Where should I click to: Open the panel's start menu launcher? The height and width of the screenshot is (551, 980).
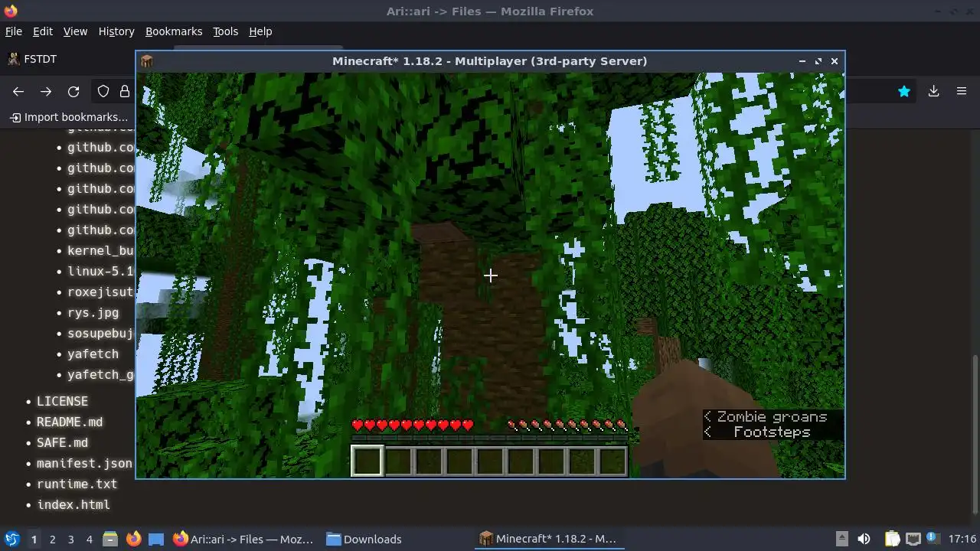click(11, 539)
